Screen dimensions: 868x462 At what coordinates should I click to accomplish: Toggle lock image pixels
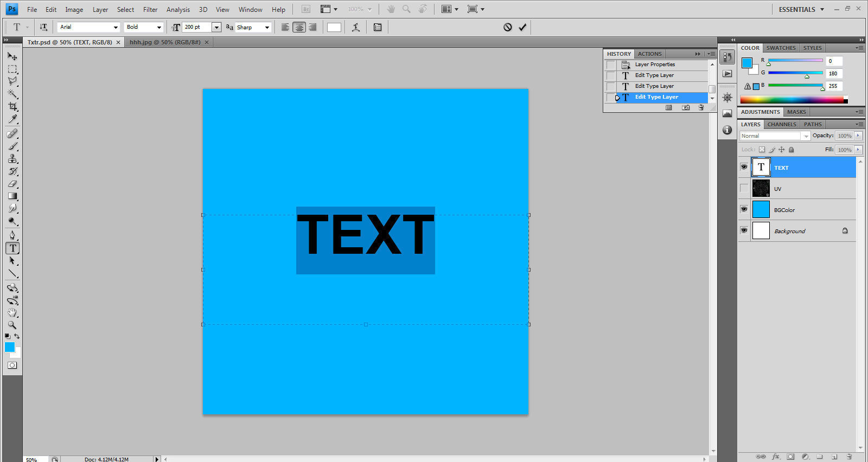pyautogui.click(x=772, y=150)
